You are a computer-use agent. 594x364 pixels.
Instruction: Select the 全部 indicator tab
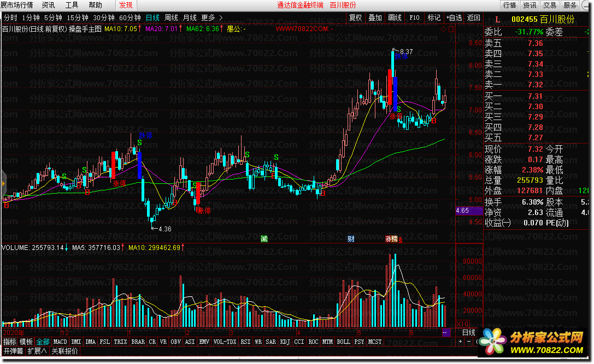click(x=43, y=342)
